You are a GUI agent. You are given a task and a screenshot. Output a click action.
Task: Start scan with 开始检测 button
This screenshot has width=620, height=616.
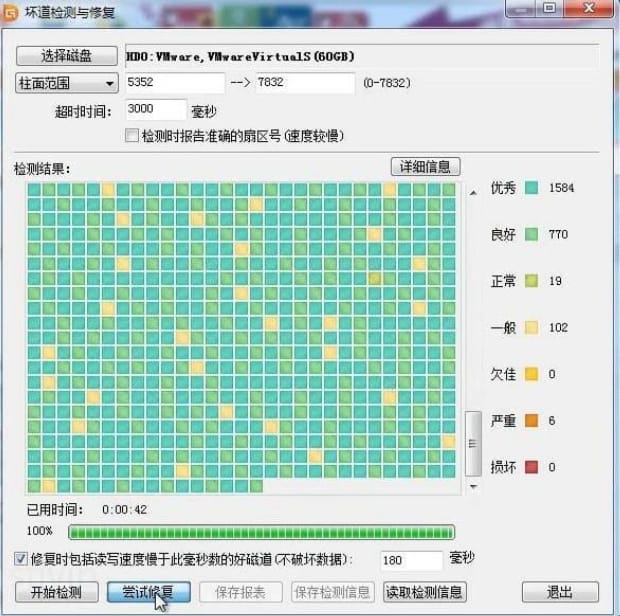[x=56, y=592]
